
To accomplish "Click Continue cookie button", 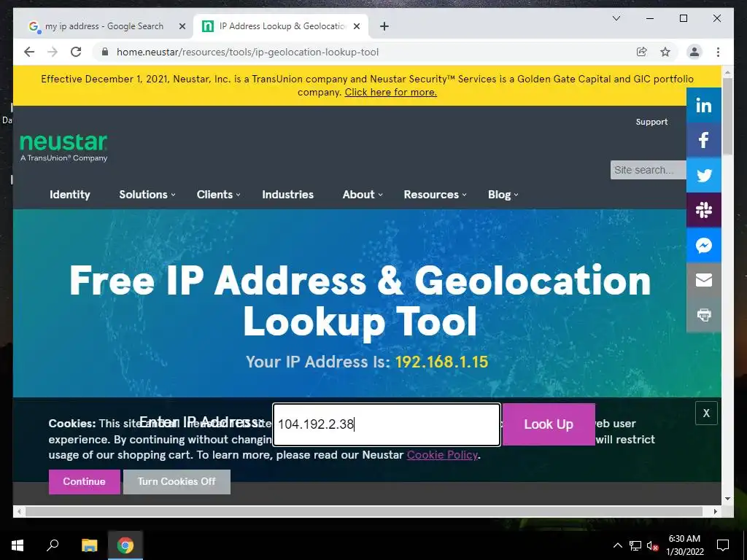I will tap(85, 482).
